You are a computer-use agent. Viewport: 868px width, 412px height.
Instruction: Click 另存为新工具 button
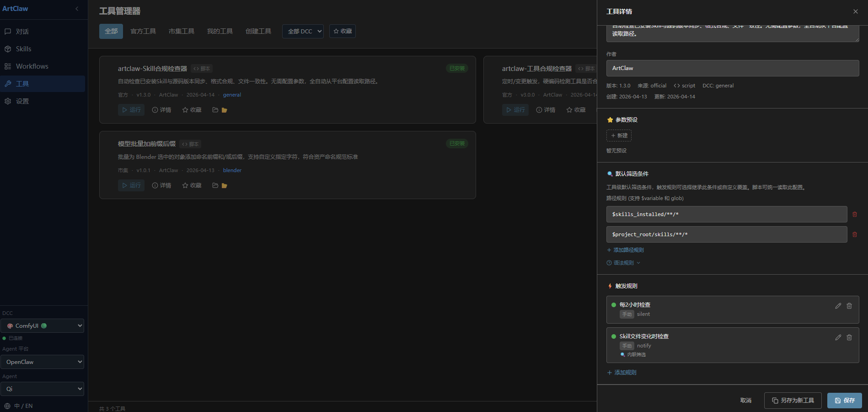point(793,401)
